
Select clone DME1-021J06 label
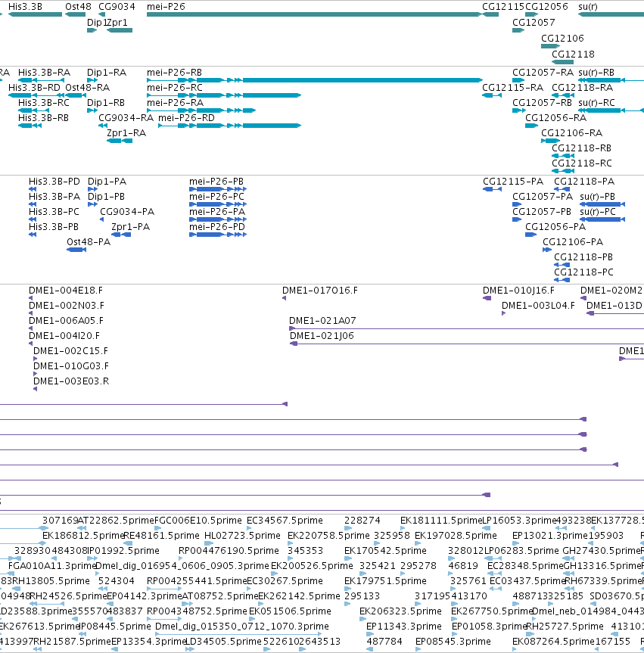[x=322, y=336]
